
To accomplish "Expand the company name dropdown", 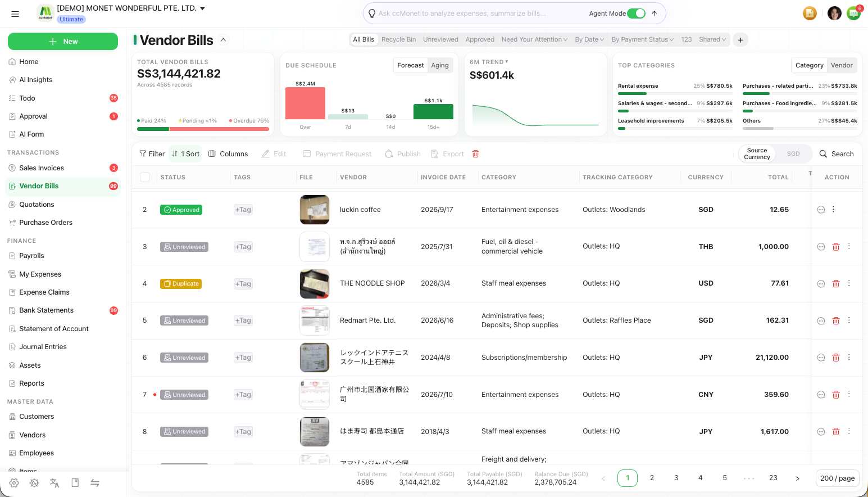I will pos(203,8).
